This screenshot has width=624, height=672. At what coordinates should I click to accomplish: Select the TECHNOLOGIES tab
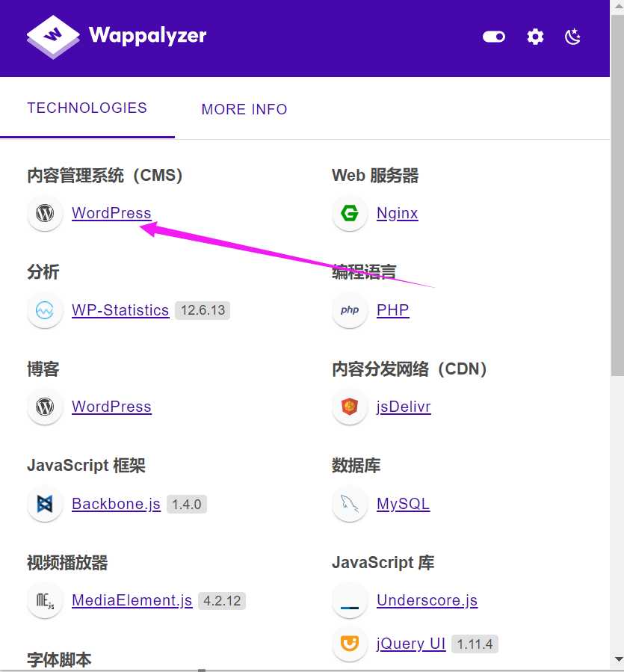pos(87,108)
